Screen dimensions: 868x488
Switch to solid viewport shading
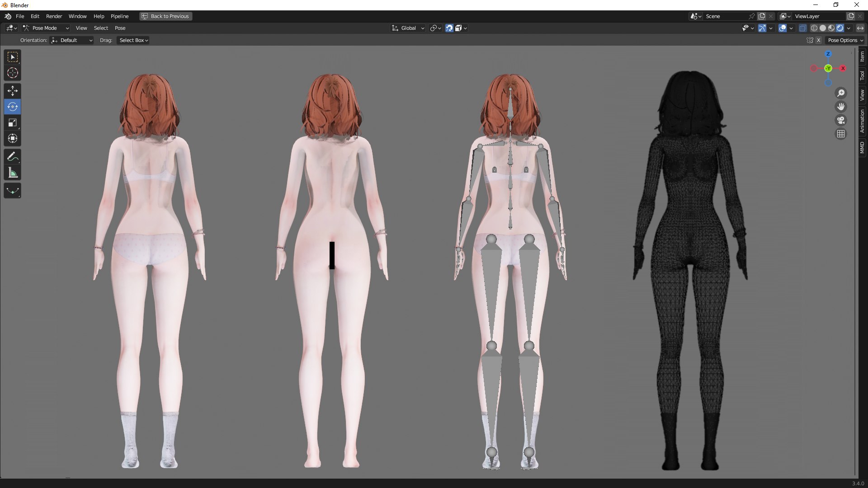823,28
